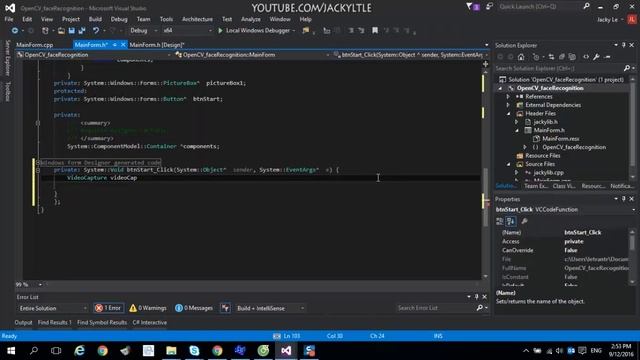640x360 pixels.
Task: Toggle Alphabetical sort in Properties panel
Action: [511, 221]
